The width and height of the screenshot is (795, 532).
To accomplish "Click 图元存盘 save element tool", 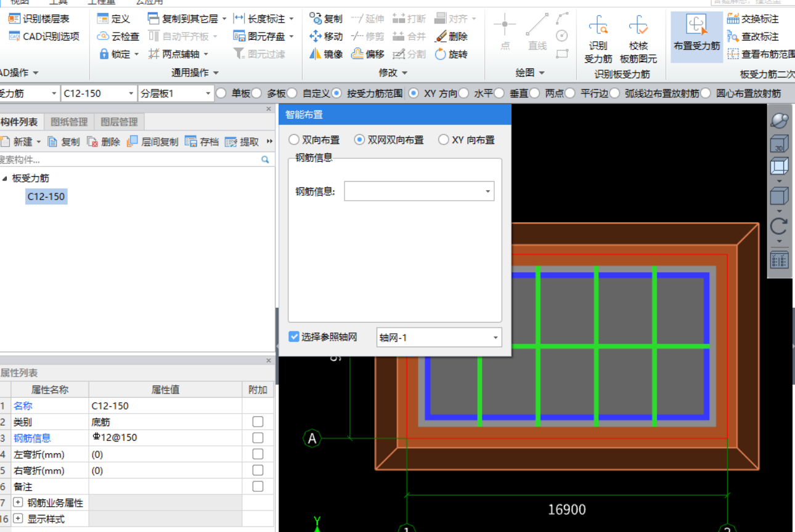I will pos(263,36).
